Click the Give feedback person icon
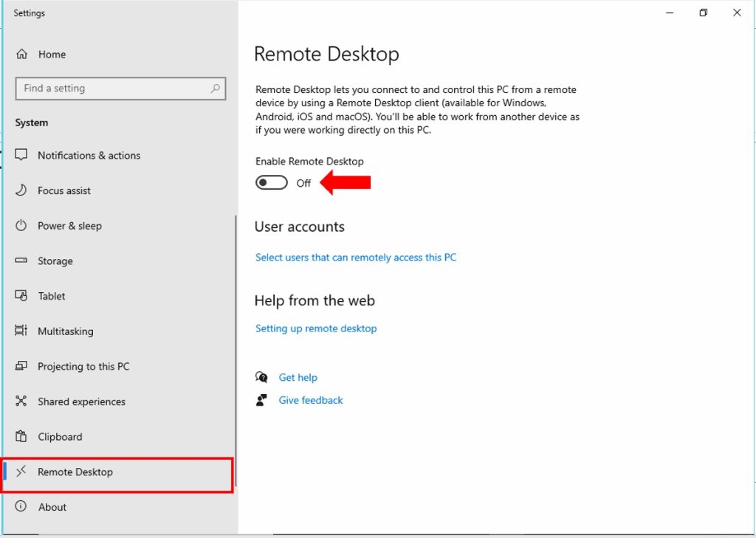This screenshot has width=756, height=538. click(262, 400)
